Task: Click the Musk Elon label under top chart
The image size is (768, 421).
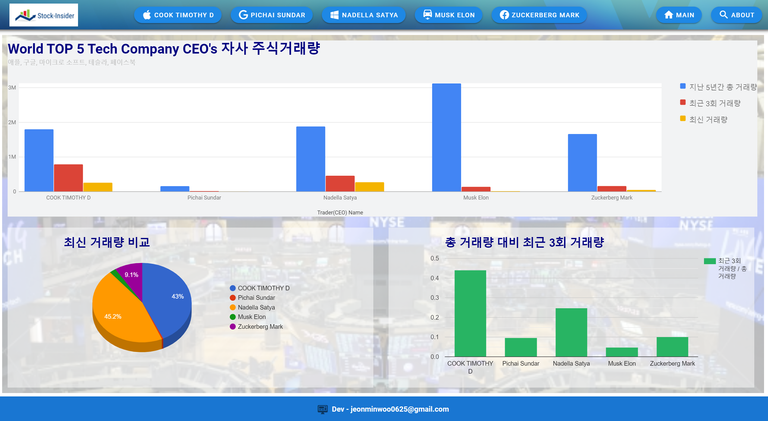Action: [476, 198]
